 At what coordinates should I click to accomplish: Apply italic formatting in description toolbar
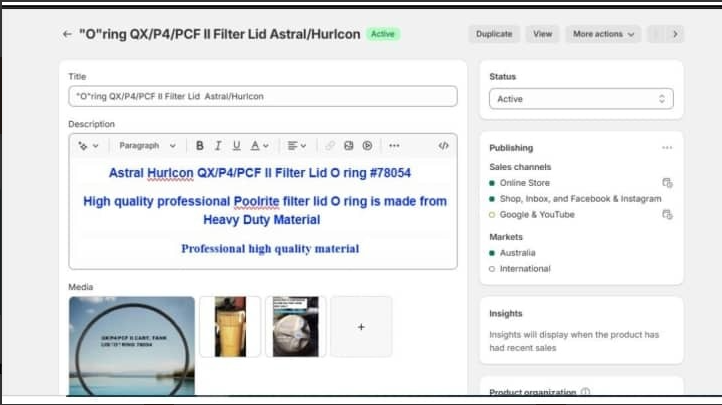(218, 146)
